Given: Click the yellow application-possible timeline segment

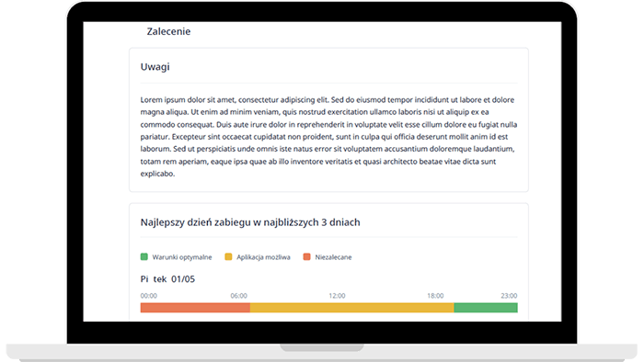Looking at the screenshot, I should click(x=352, y=308).
